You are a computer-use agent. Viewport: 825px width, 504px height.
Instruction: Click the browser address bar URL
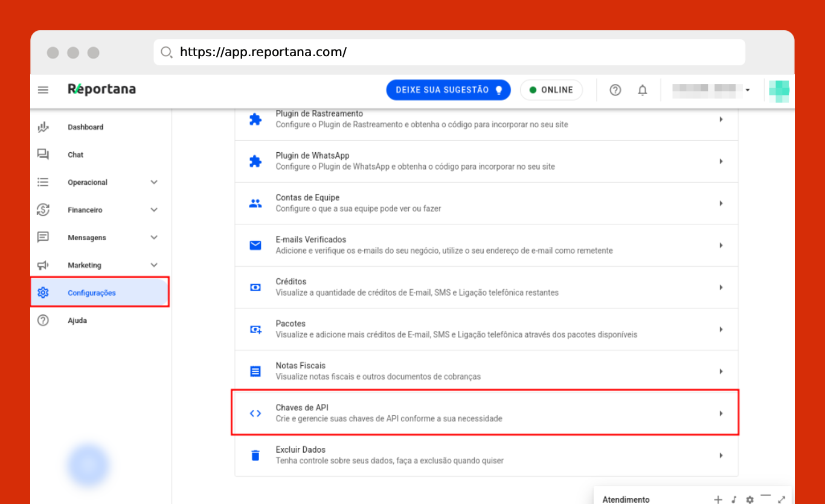(263, 53)
